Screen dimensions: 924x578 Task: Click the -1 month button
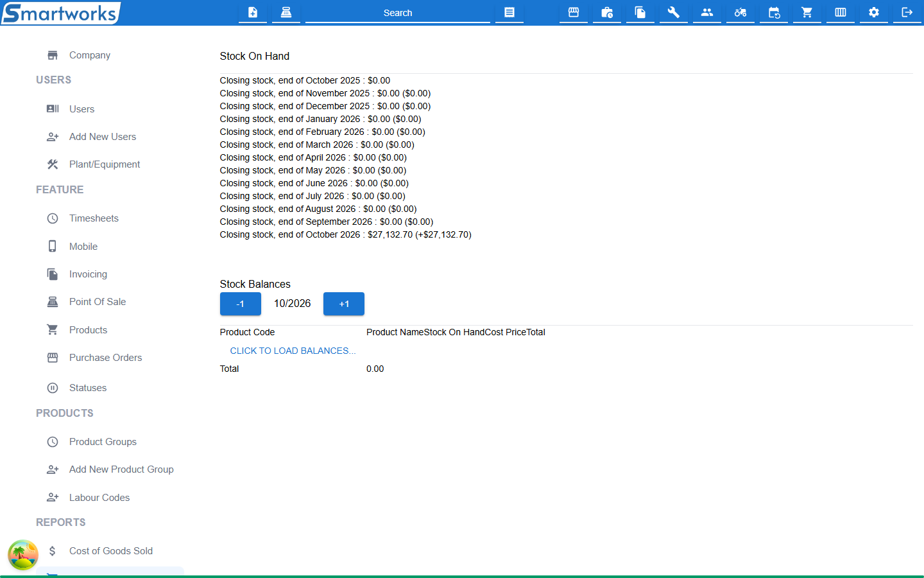240,304
